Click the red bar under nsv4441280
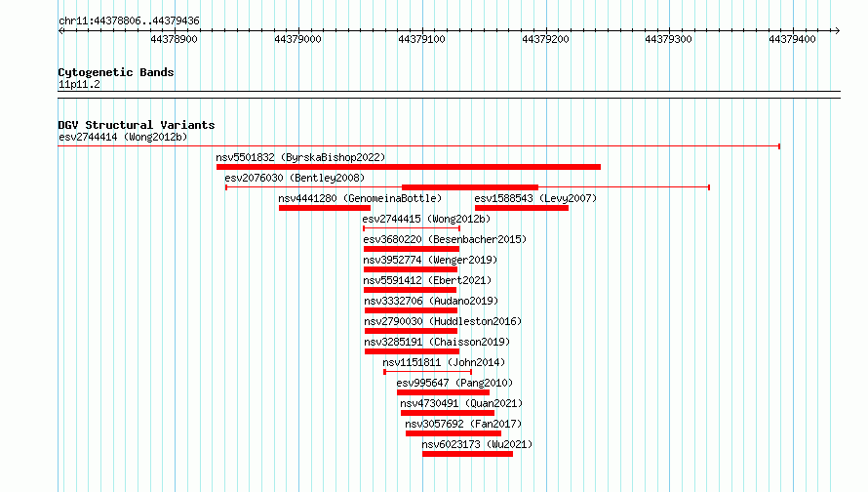 point(325,208)
